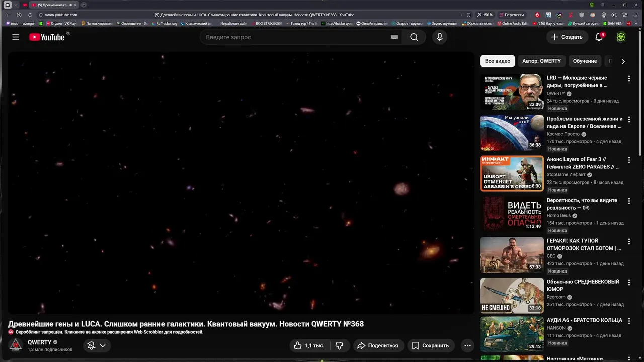Open Ubisoft Assassin's Creed ИНФАКТ thumbnail
644x362 pixels.
[x=512, y=173]
